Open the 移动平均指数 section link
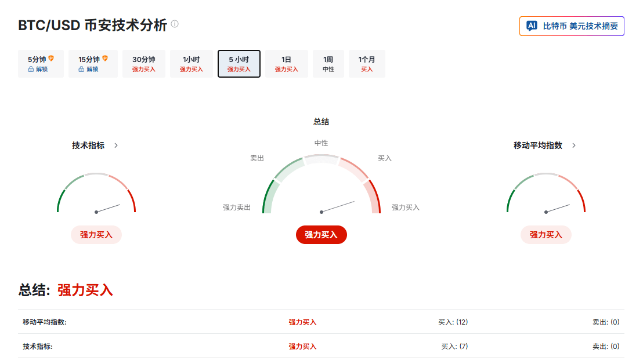 (537, 145)
